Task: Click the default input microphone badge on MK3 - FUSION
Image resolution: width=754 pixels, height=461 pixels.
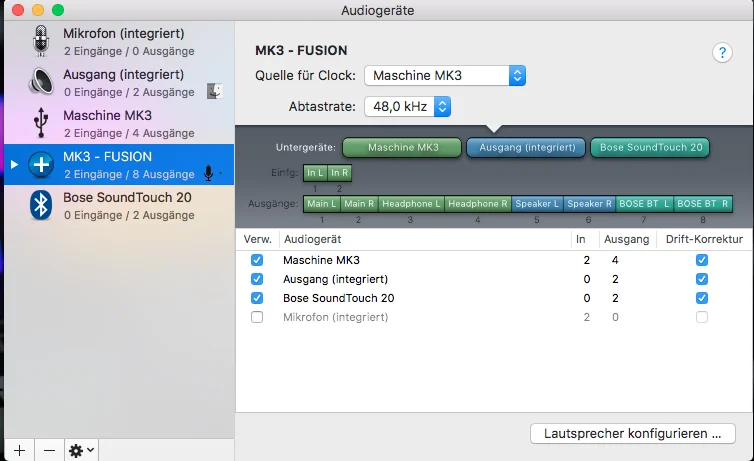Action: (x=208, y=173)
